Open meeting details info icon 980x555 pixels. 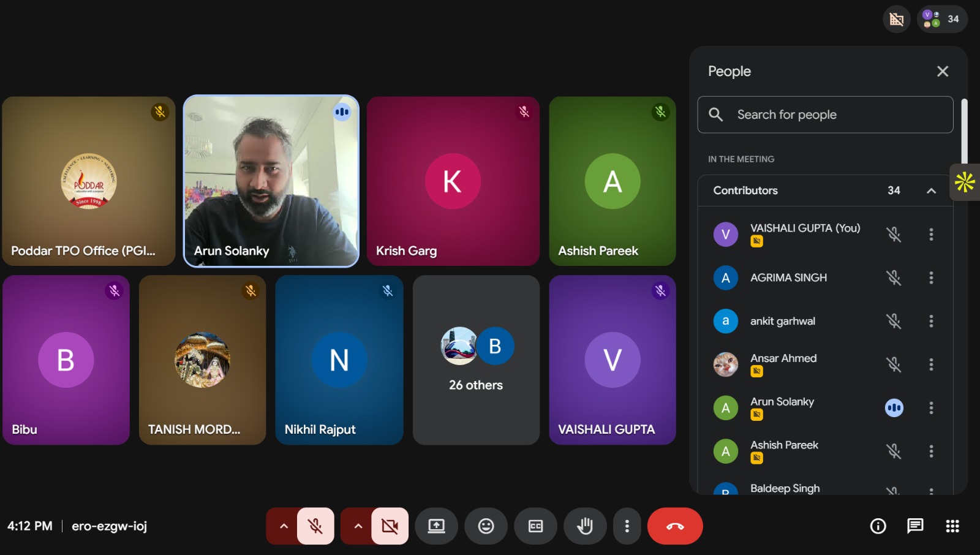click(878, 526)
